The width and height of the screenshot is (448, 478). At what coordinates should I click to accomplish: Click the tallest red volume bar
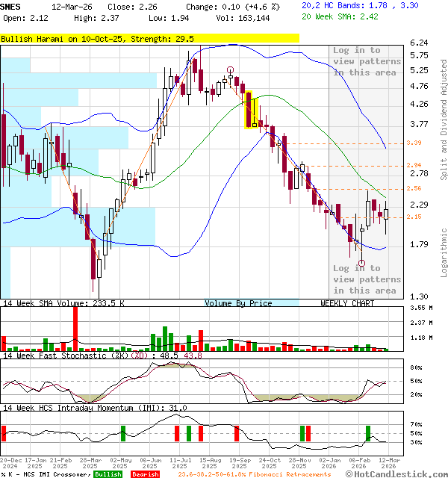(x=75, y=329)
